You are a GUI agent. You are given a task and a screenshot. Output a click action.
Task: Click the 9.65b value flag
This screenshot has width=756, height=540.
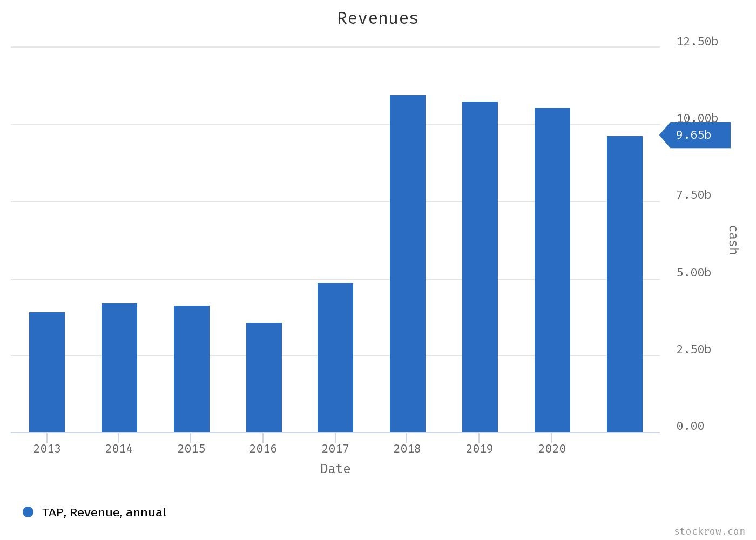tap(697, 134)
